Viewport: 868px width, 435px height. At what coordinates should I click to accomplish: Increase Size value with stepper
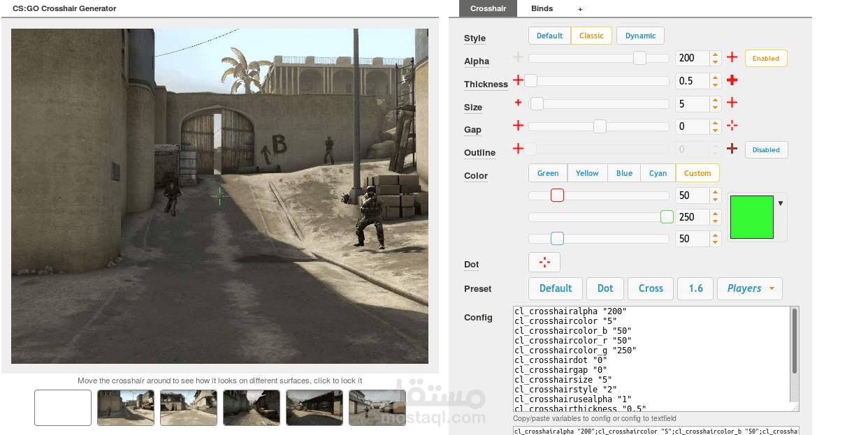point(715,100)
